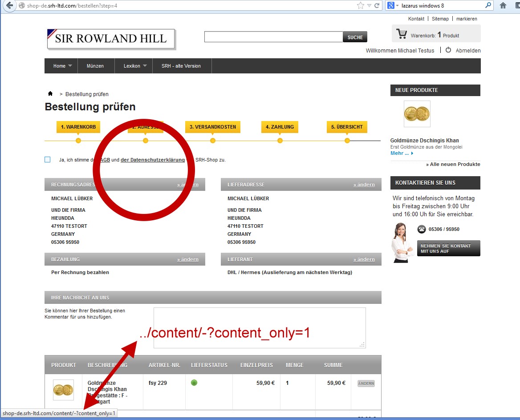Click the search magnifier in browser search box
Viewport: 520px width, 420px height.
tap(488, 5)
